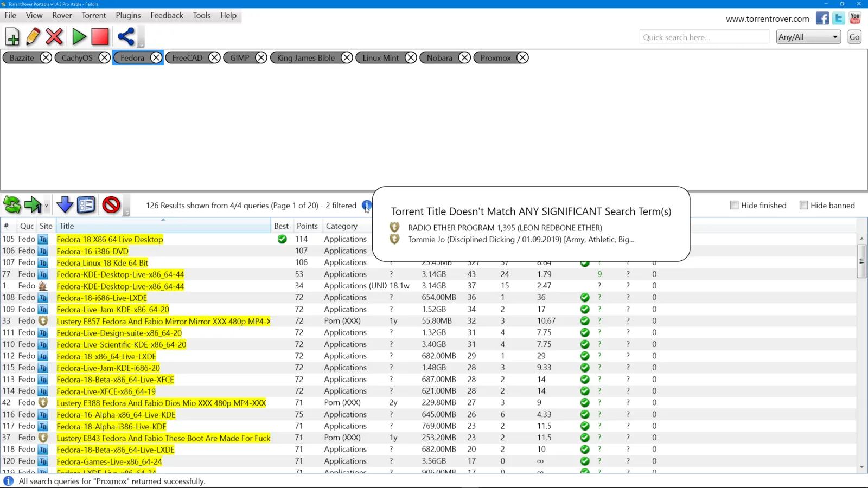Screen dimensions: 868x488
Task: Sort results by the Title column
Action: click(163, 226)
